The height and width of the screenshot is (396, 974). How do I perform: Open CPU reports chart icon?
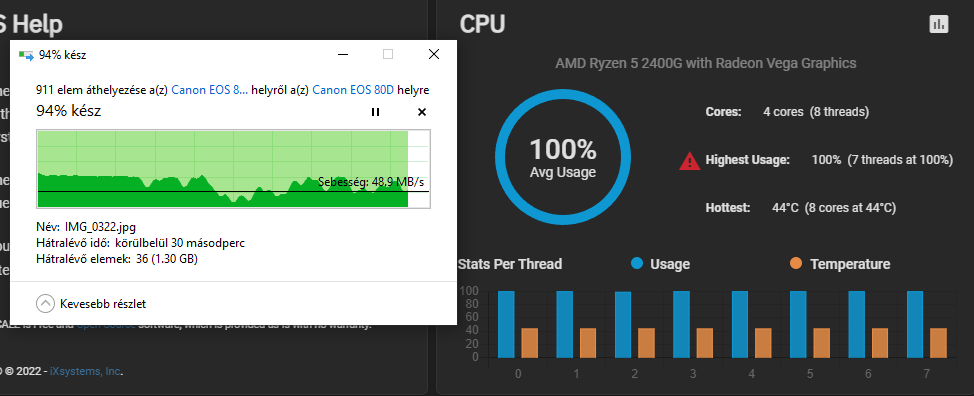pyautogui.click(x=939, y=24)
